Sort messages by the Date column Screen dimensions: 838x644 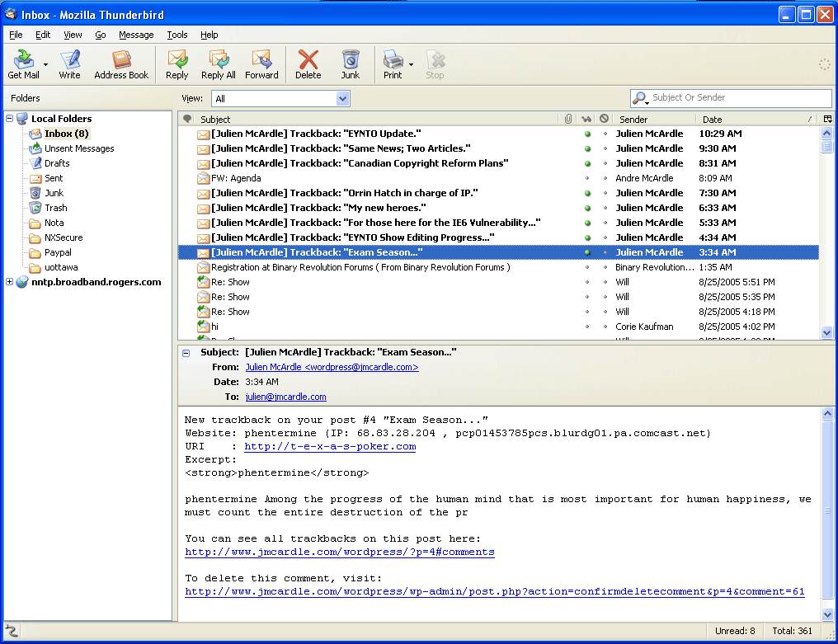pos(758,119)
